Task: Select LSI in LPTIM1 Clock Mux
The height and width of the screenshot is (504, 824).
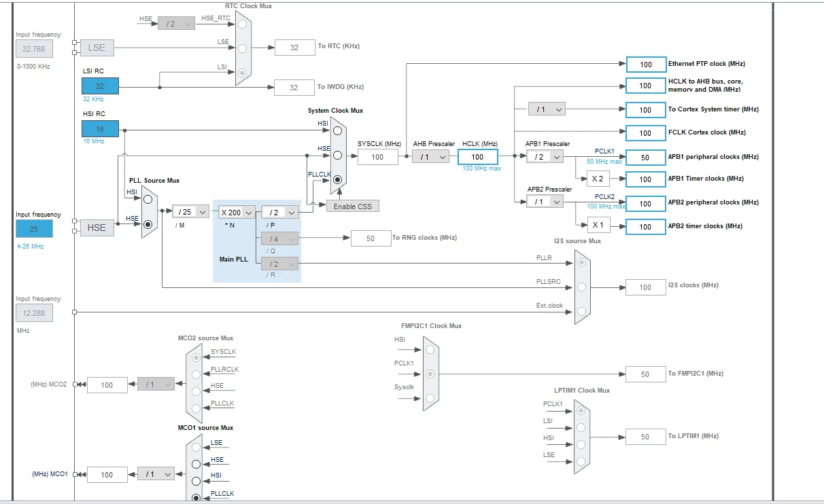Action: pos(581,428)
